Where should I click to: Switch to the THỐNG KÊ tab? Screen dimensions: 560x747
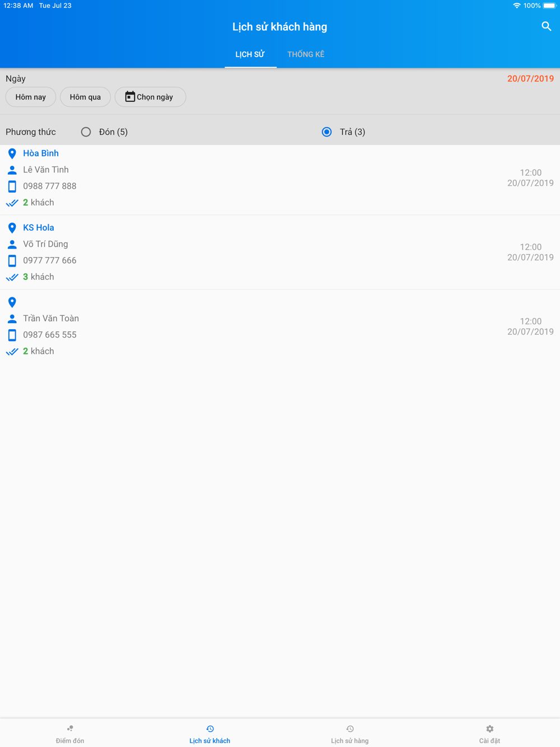coord(306,54)
